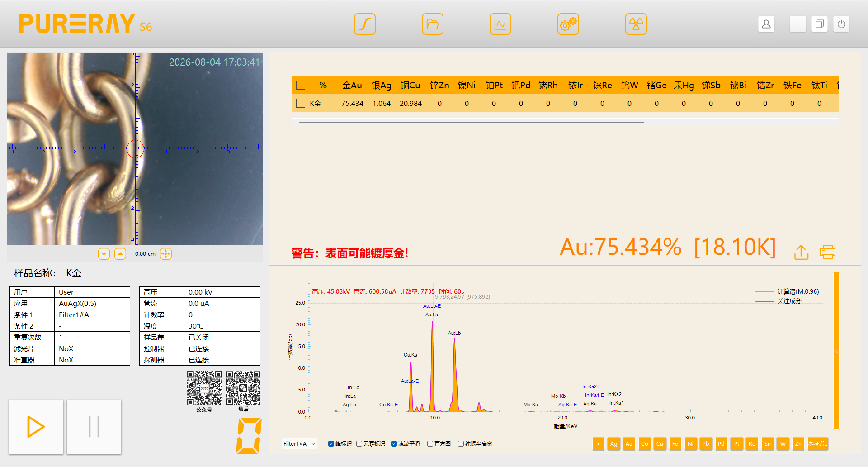This screenshot has width=868, height=467.
Task: Toggle the header select-all checkbox
Action: pyautogui.click(x=301, y=85)
